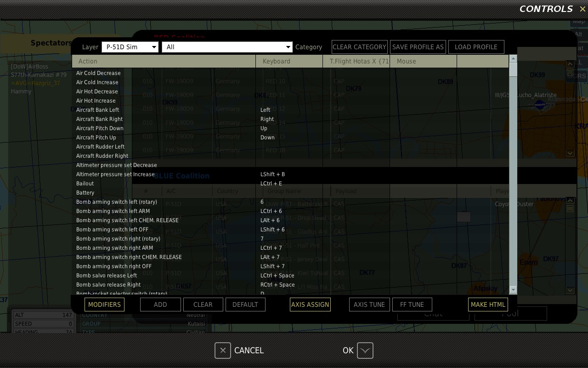588x368 pixels.
Task: Click the LCtrl + 6 keyboard binding
Action: point(271,211)
